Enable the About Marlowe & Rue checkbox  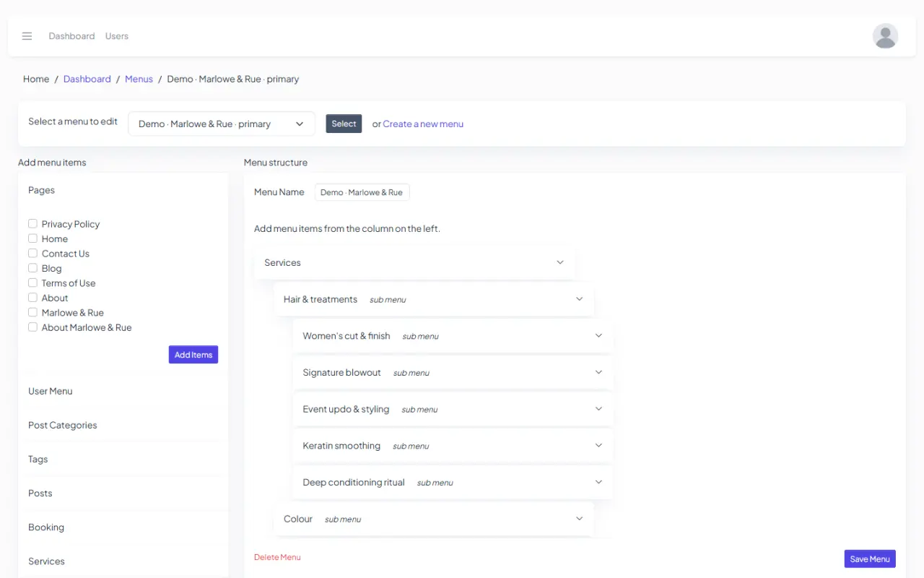[32, 327]
